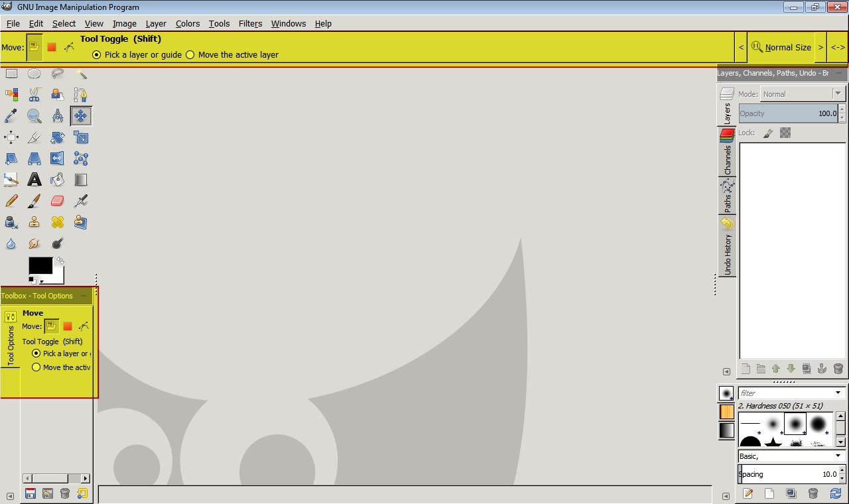
Task: Choose the Paintbrush tool
Action: click(34, 201)
